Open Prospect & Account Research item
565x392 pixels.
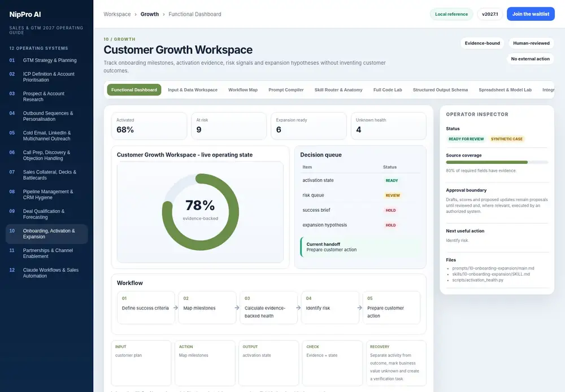[46, 97]
